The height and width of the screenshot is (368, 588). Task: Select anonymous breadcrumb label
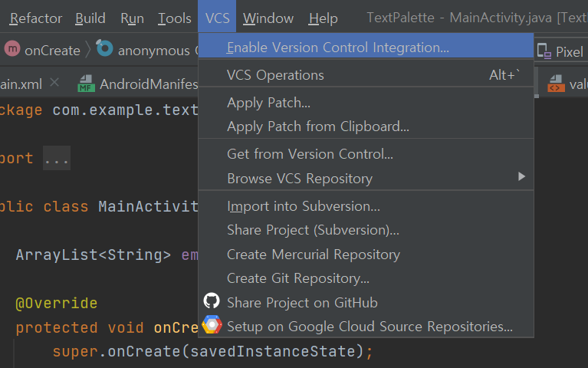[154, 51]
